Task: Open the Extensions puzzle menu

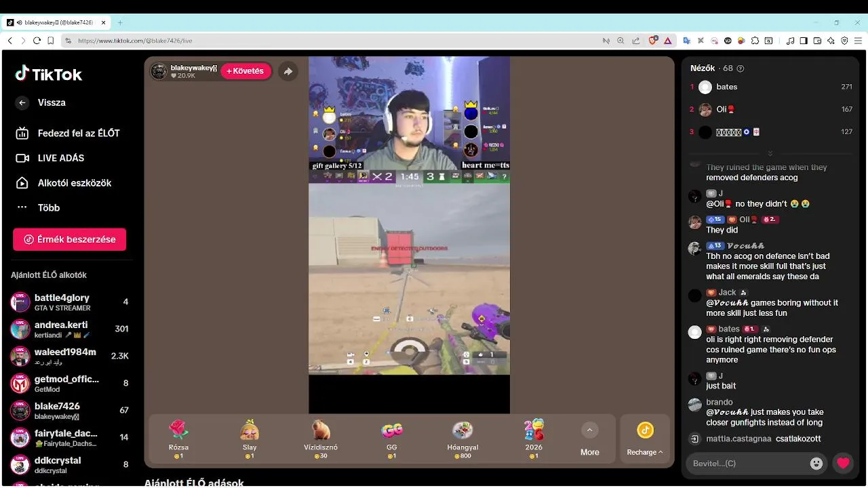Action: [x=755, y=41]
